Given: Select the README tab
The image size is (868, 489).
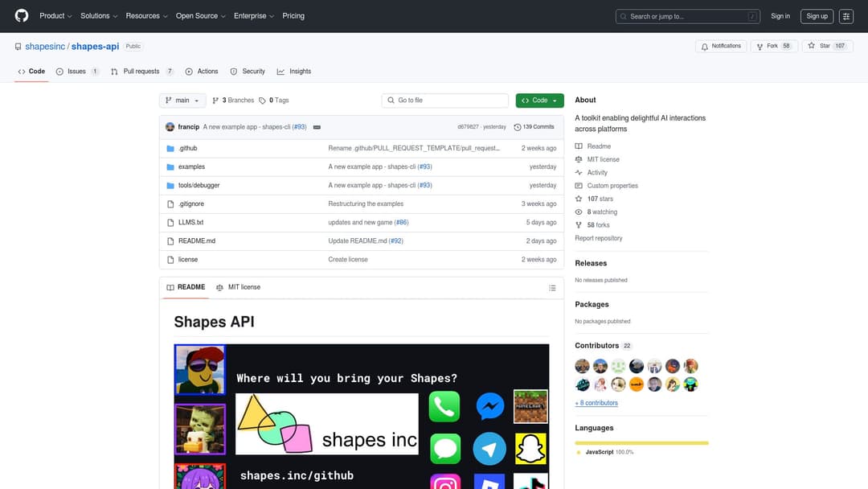Looking at the screenshot, I should coord(186,287).
